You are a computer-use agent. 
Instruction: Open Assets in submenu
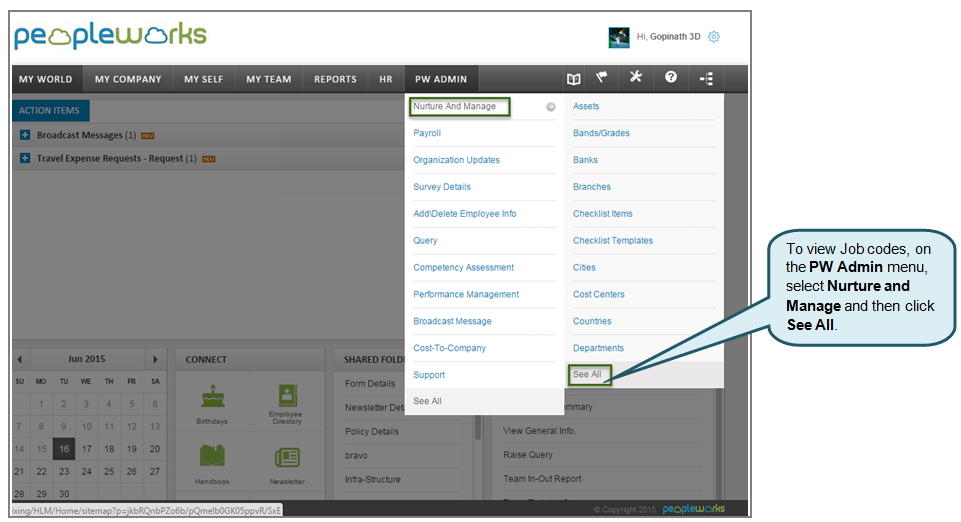click(586, 106)
